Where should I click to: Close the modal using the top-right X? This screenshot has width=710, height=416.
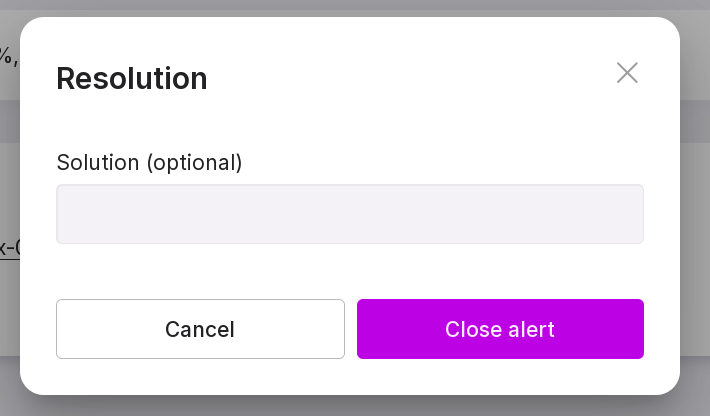[627, 73]
